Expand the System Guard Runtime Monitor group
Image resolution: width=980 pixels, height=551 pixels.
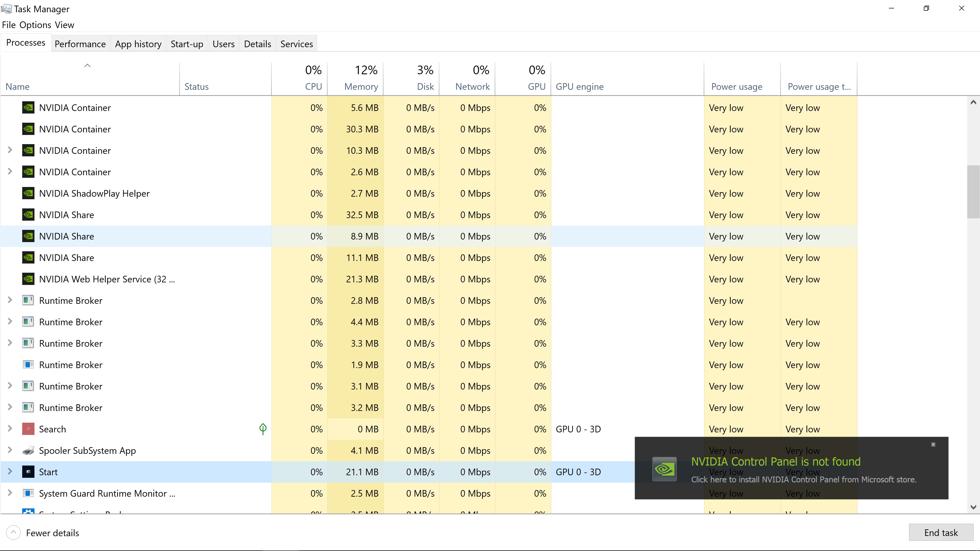tap(10, 493)
